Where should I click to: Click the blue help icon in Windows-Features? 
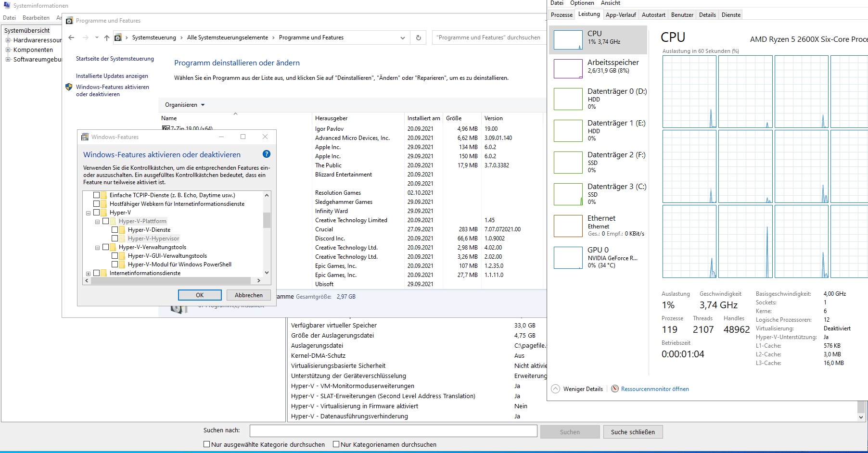[x=267, y=154]
